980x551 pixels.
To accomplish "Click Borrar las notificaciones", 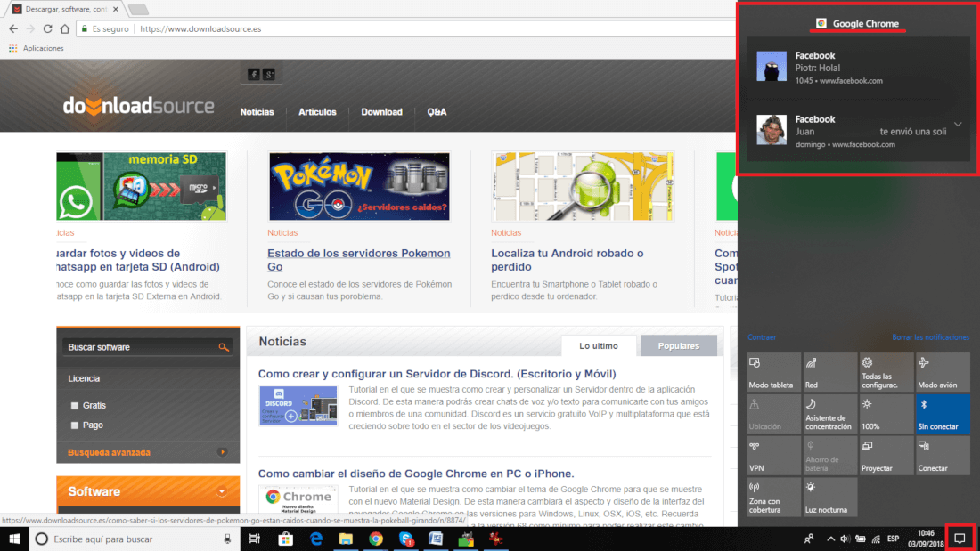I will [930, 337].
